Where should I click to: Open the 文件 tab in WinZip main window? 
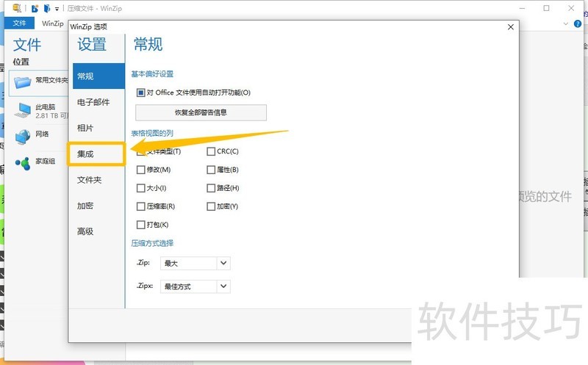click(x=20, y=23)
